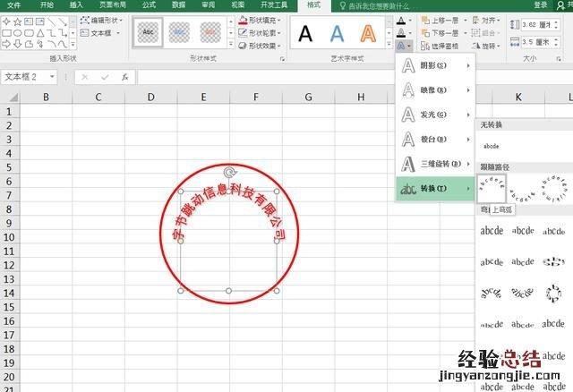Pick the plain rectangle shape
The height and width of the screenshot is (392, 573).
tap(6, 33)
